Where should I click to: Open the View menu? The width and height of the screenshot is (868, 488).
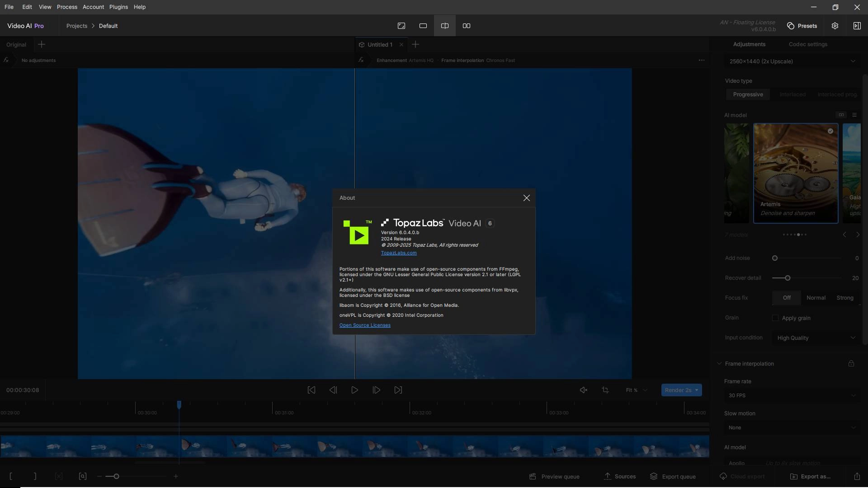point(45,7)
